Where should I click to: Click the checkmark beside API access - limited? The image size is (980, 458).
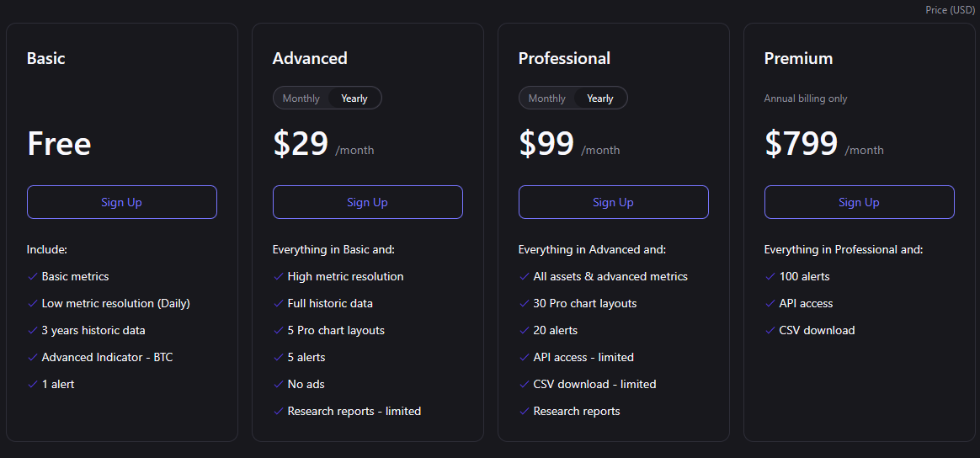pos(524,357)
